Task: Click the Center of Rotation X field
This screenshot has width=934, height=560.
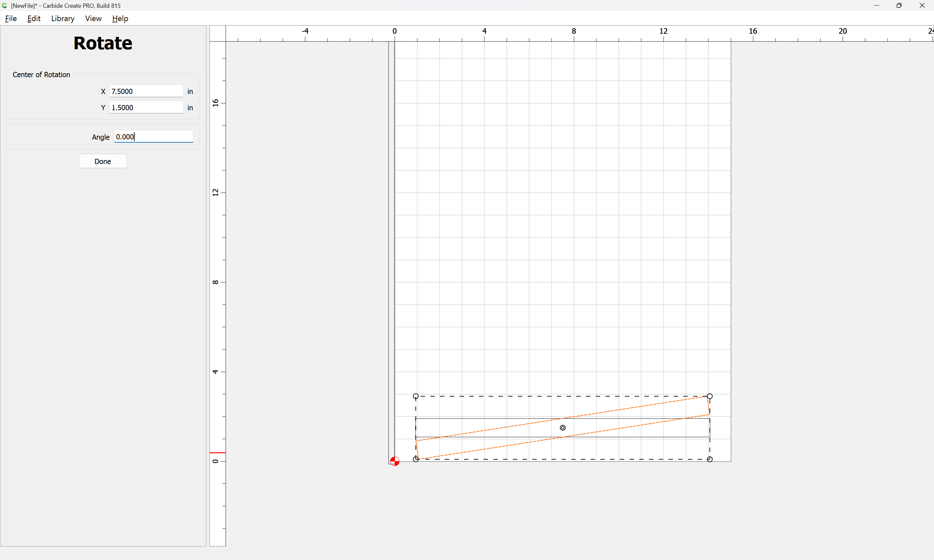Action: (x=147, y=91)
